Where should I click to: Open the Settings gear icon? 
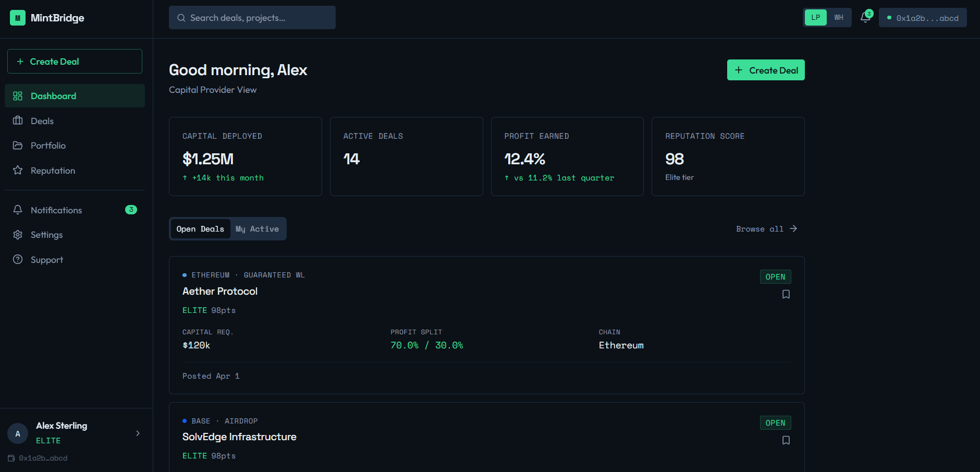tap(19, 234)
